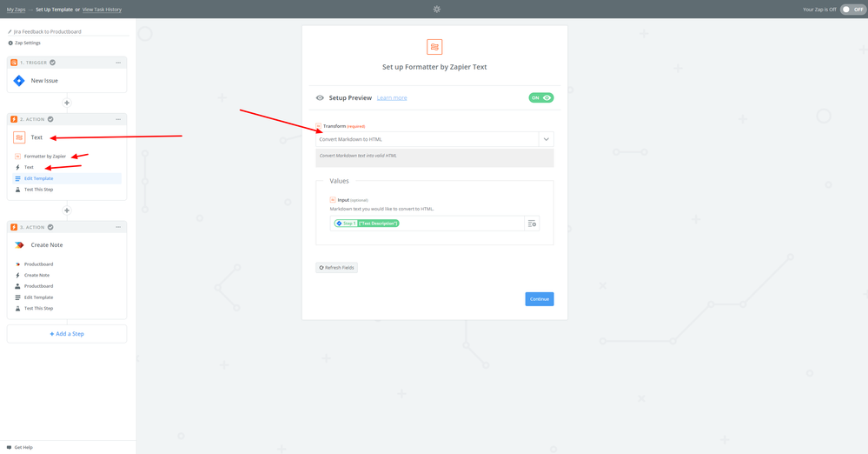Click the step 3 Action lightning badge
868x454 pixels.
(x=14, y=227)
